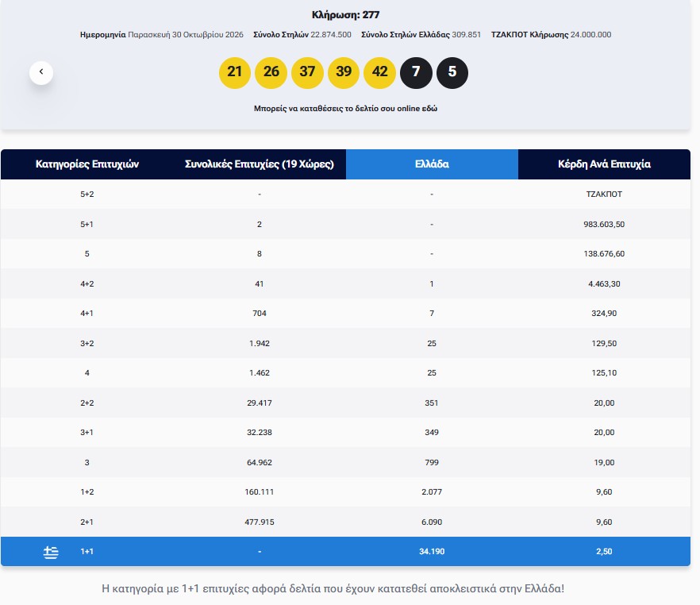700x605 pixels.
Task: Click the prize 4.463,30
Action: [x=604, y=283]
